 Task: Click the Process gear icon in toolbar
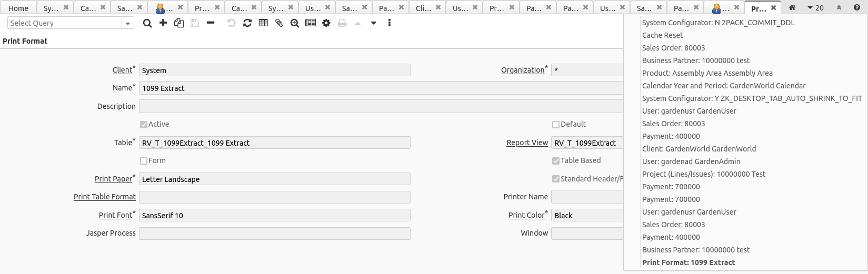[326, 23]
